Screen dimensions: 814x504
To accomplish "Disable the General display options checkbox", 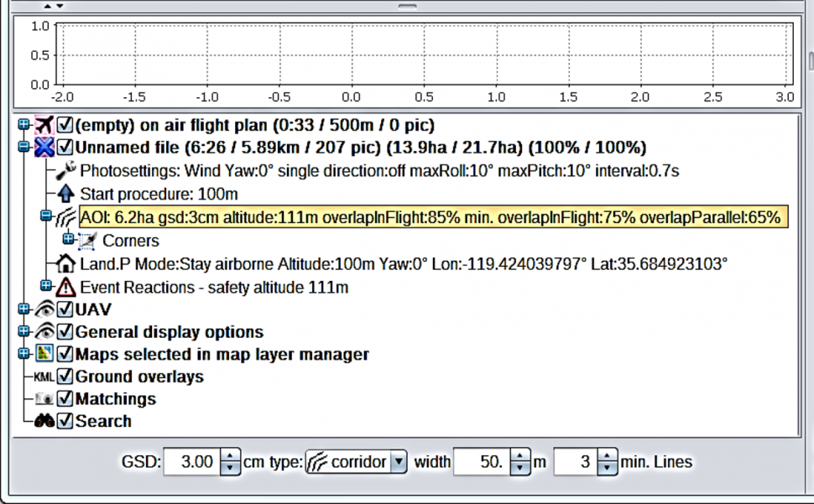I will [65, 332].
